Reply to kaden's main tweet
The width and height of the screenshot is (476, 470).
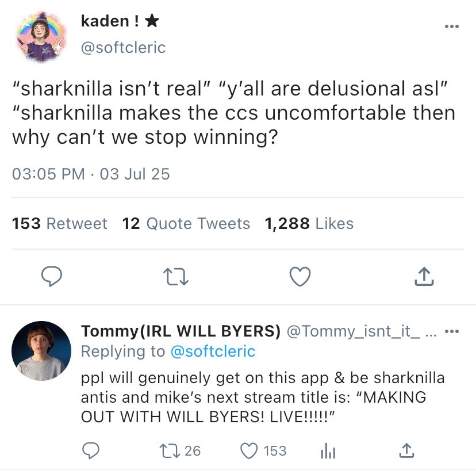pyautogui.click(x=53, y=277)
